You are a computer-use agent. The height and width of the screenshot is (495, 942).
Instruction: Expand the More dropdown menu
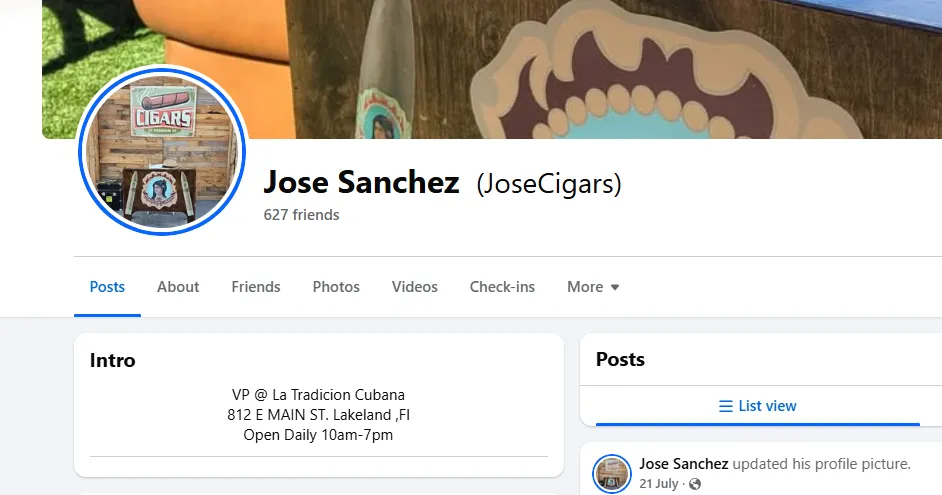(593, 287)
